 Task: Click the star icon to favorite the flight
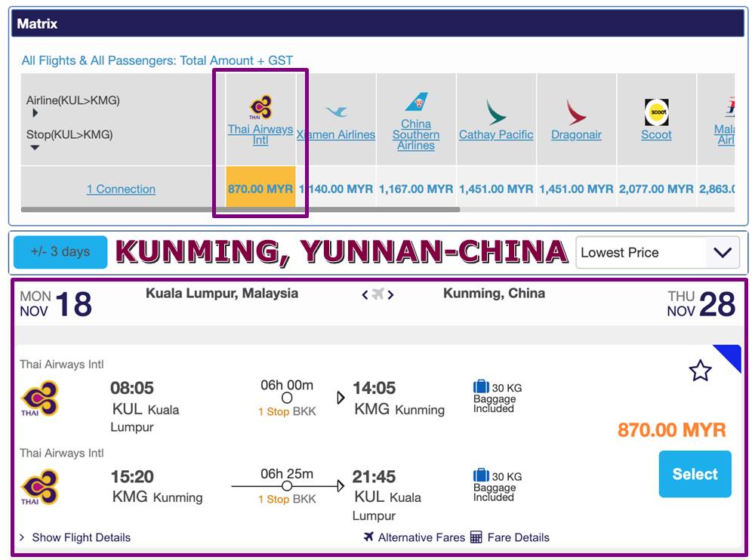point(700,371)
